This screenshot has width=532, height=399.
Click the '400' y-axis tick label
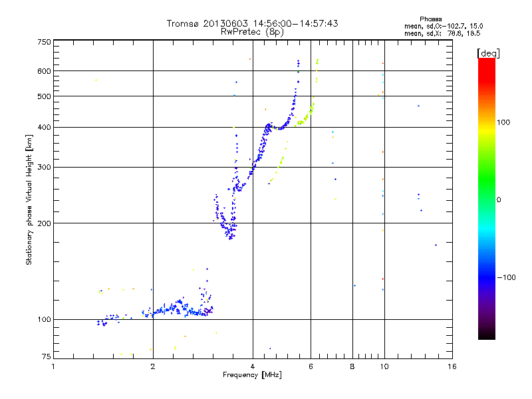pos(44,128)
